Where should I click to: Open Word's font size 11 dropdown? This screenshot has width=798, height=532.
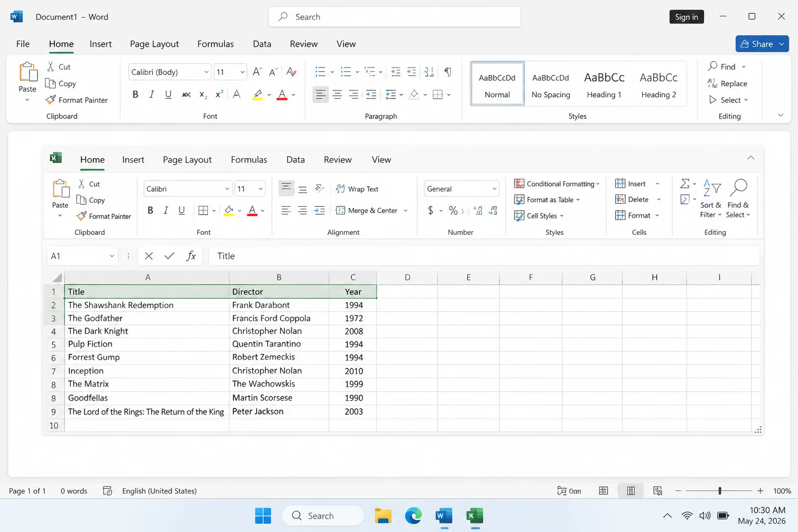(x=242, y=72)
